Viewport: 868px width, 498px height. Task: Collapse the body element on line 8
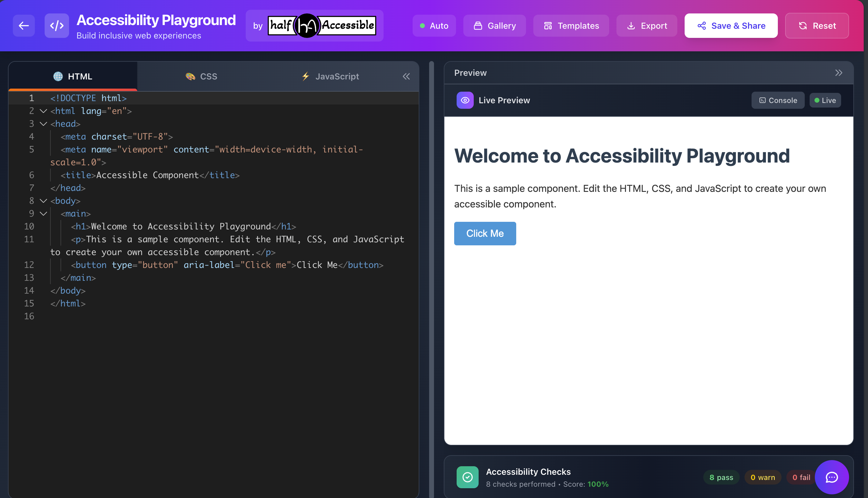43,201
